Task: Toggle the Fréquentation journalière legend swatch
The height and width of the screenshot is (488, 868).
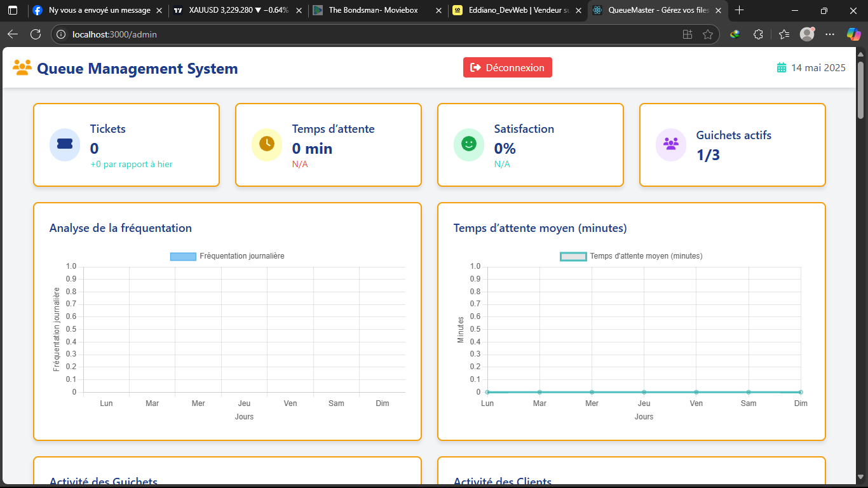Action: tap(183, 256)
